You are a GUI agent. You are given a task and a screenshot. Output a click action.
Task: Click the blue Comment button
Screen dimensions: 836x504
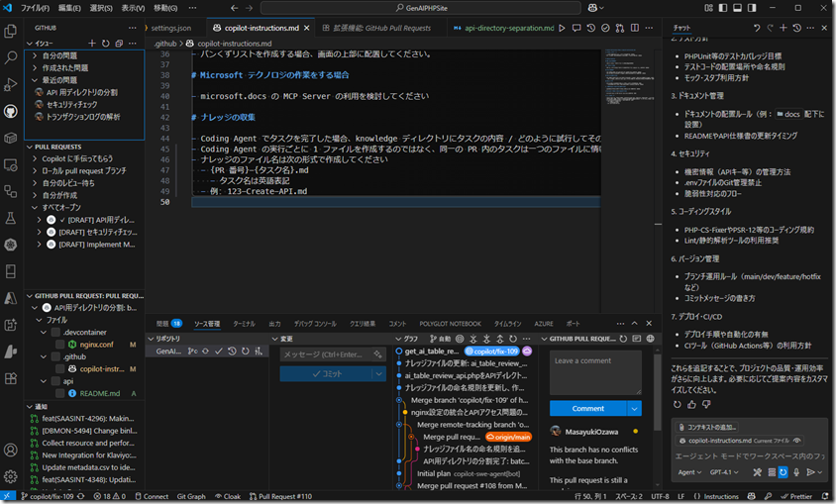(588, 409)
